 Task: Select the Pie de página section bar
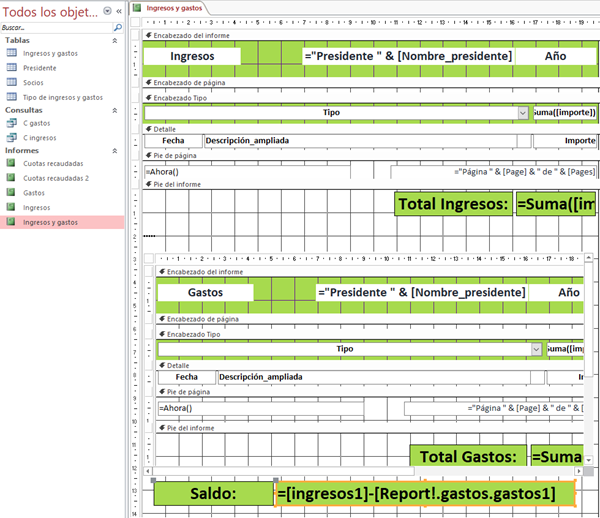click(371, 156)
